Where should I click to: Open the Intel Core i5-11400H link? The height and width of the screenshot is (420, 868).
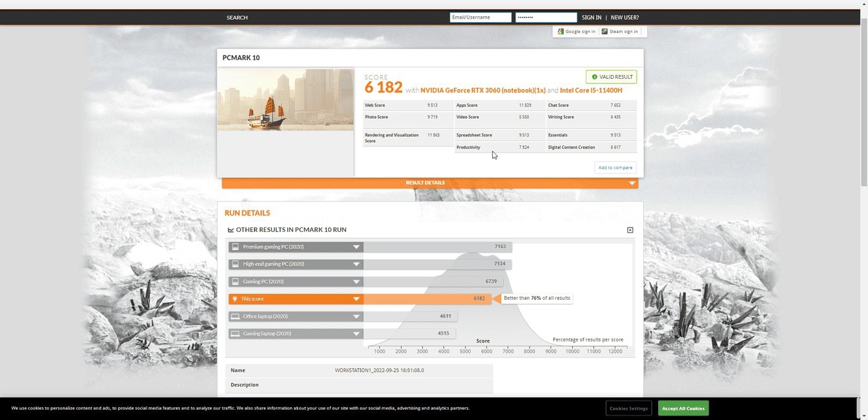pyautogui.click(x=591, y=90)
